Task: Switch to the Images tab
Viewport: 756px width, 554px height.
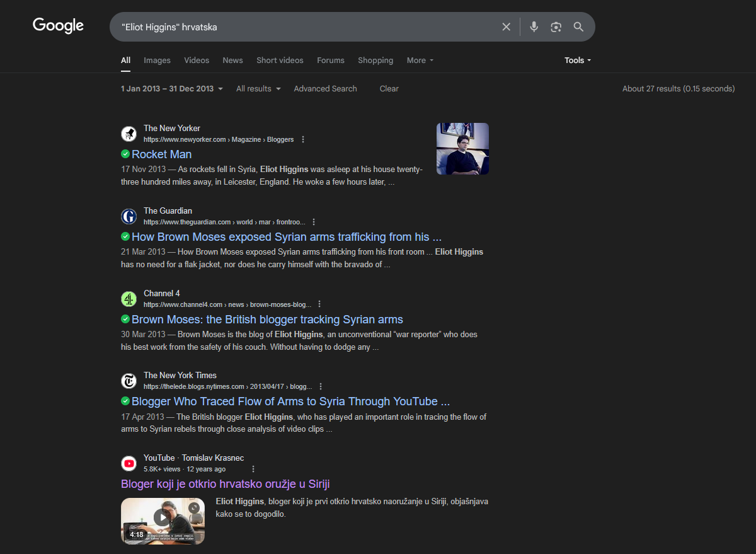Action: pyautogui.click(x=157, y=61)
